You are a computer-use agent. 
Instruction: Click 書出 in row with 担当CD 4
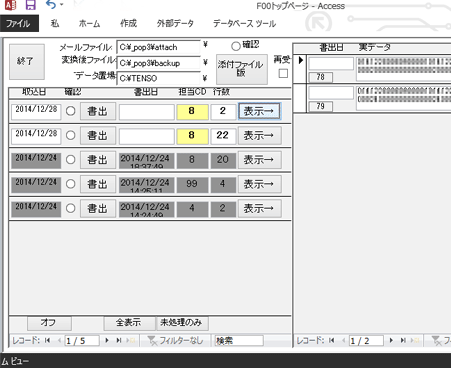pyautogui.click(x=98, y=208)
